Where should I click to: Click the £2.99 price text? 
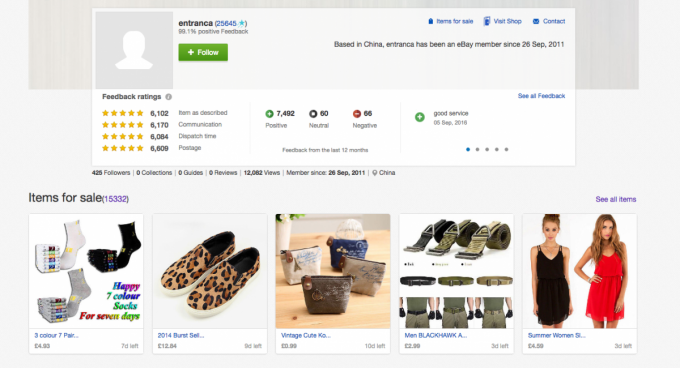(412, 346)
